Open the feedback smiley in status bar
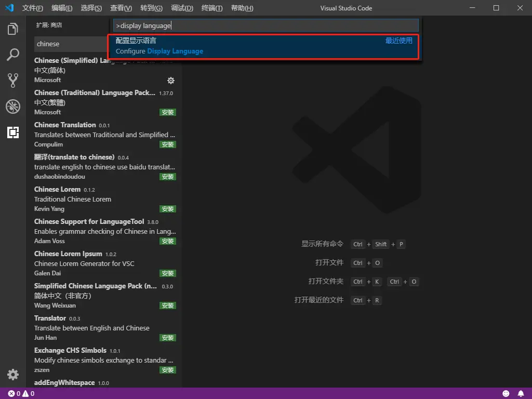 pos(506,394)
